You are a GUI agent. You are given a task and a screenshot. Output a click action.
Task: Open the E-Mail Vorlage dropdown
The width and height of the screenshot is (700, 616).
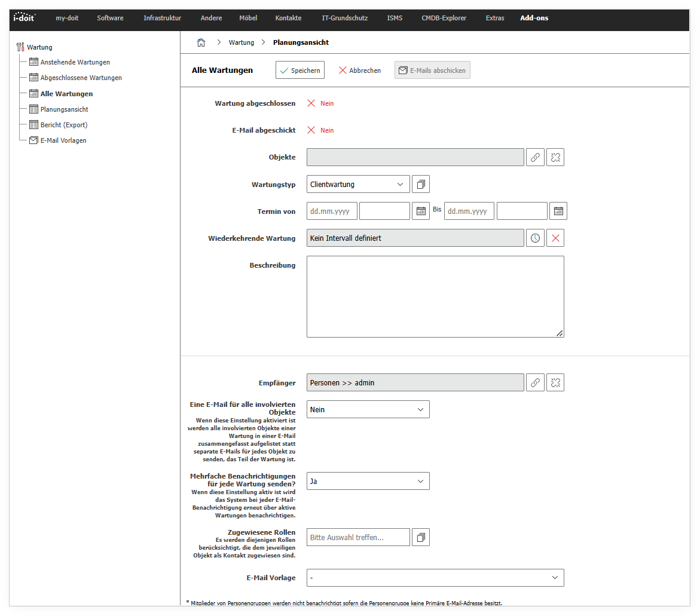click(x=435, y=578)
